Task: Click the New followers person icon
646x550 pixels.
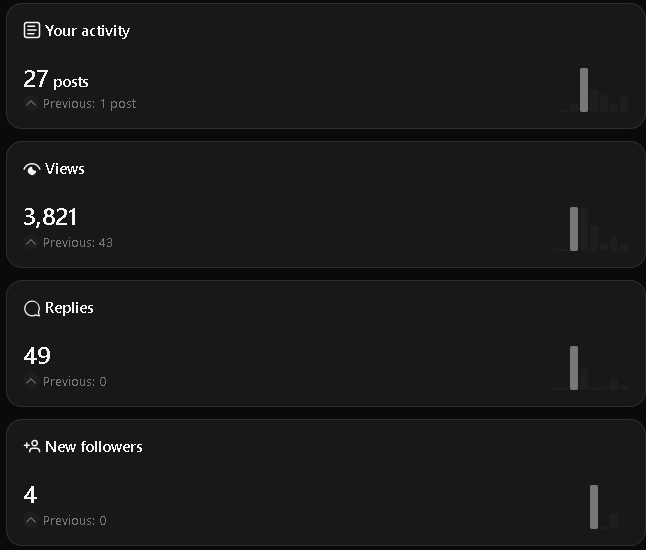Action: click(x=32, y=447)
